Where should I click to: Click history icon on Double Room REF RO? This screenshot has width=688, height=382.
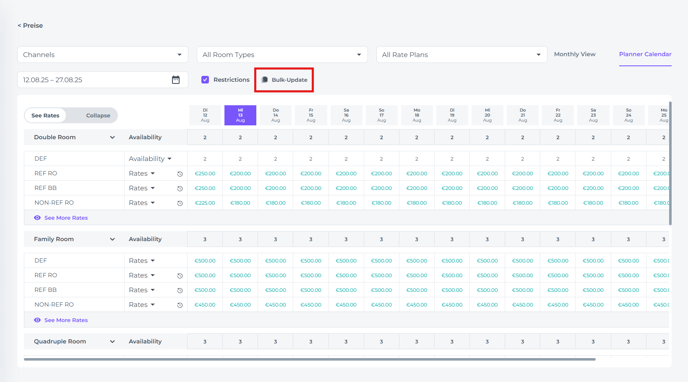click(x=180, y=174)
